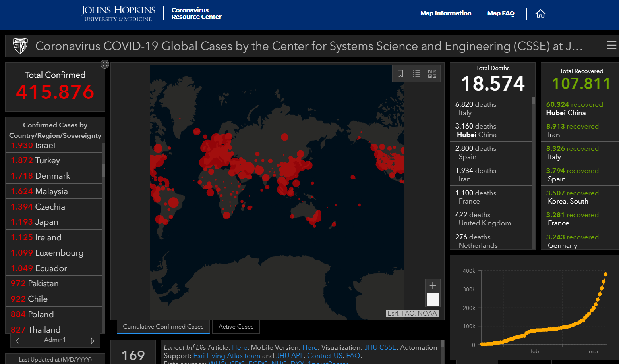
Task: Select Japan in the confirmed cases list
Action: (54, 222)
